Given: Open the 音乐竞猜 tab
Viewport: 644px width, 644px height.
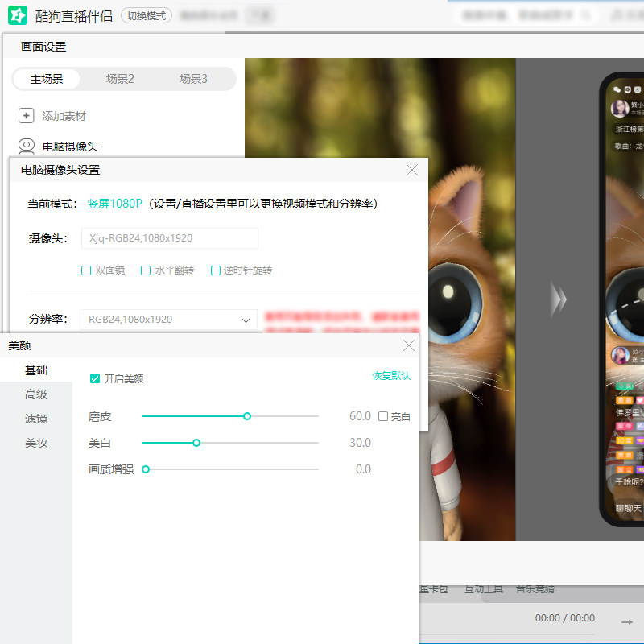Looking at the screenshot, I should click(535, 589).
